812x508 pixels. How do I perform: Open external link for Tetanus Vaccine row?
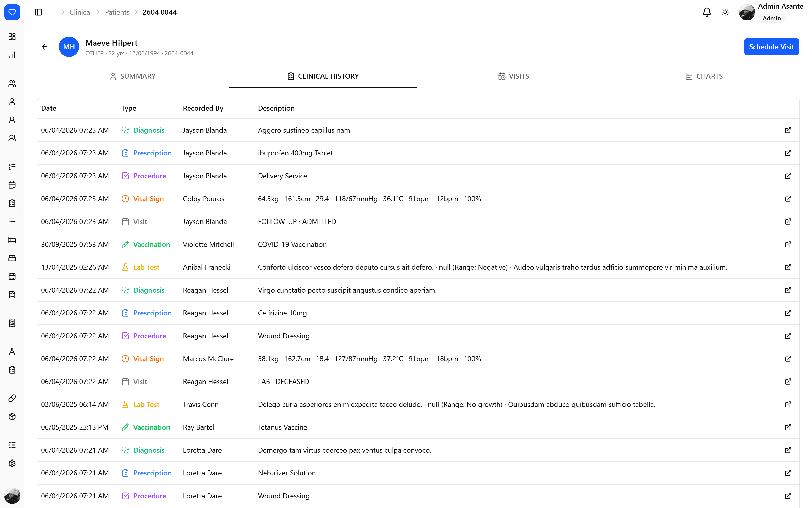(788, 427)
